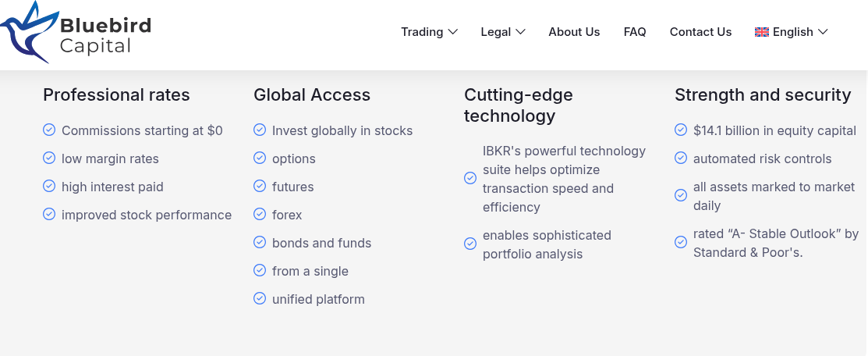Open the Contact Us link
868x356 pixels.
pyautogui.click(x=701, y=32)
